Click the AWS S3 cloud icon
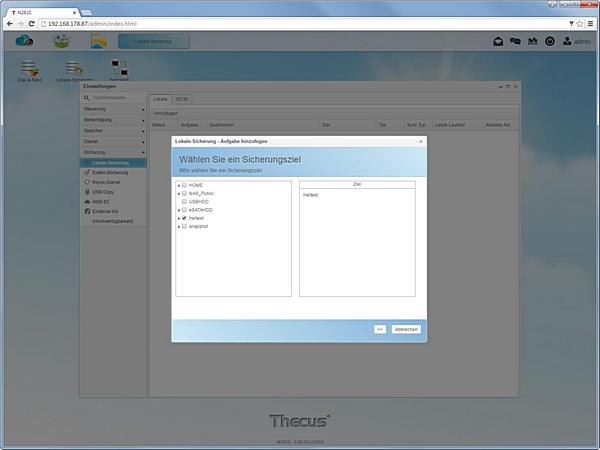The width and height of the screenshot is (600, 450). [87, 202]
